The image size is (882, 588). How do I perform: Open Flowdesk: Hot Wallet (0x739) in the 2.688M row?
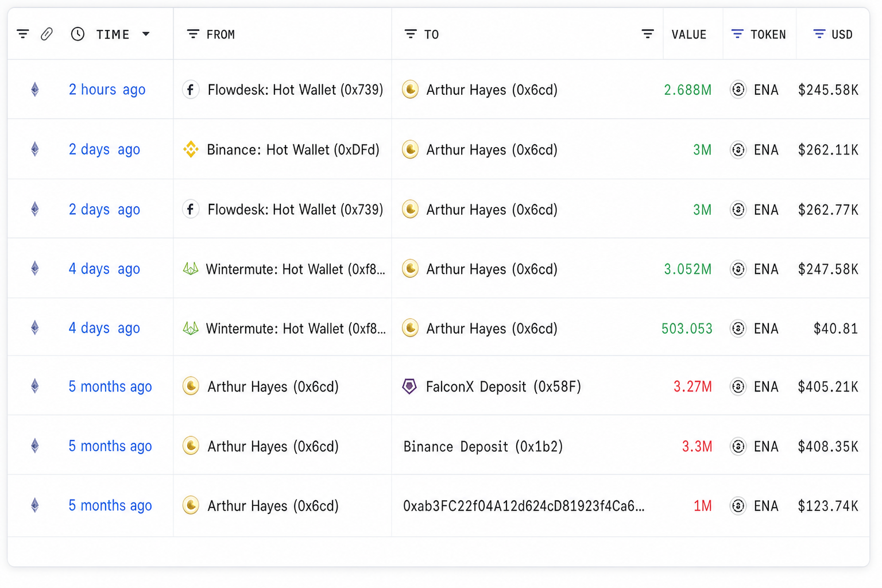tap(295, 90)
